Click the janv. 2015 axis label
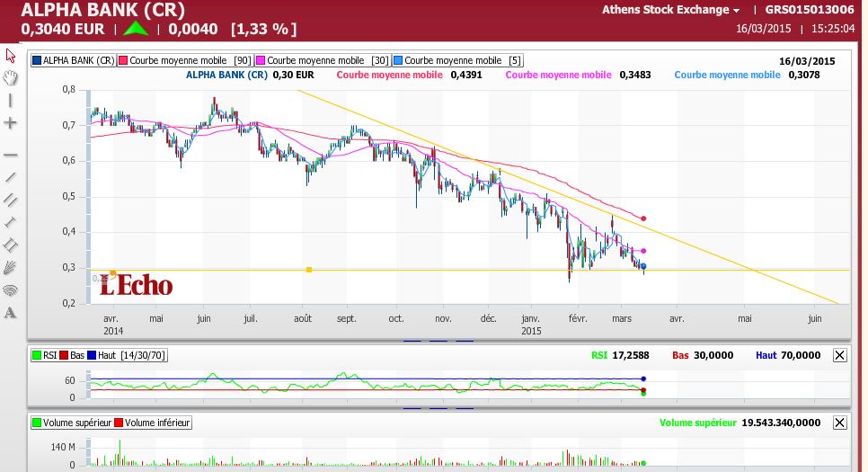The height and width of the screenshot is (472, 868). point(531,325)
